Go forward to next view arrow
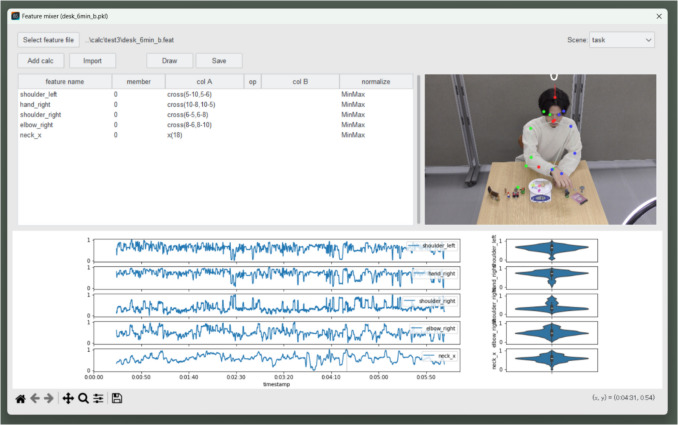Image resolution: width=678 pixels, height=425 pixels. (49, 398)
